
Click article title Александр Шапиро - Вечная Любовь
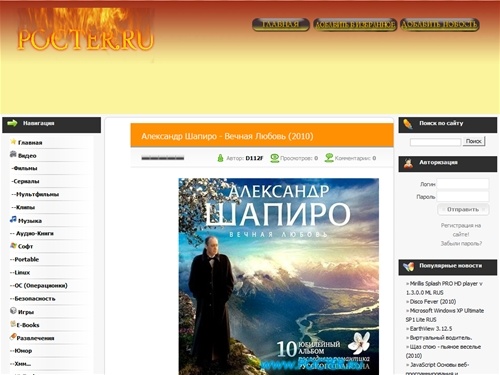click(227, 136)
